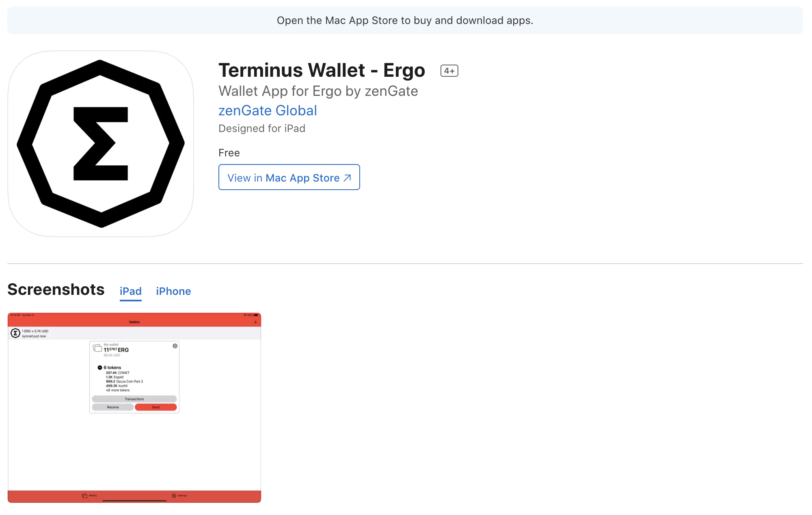Click the home indicator bar in the screenshot
Viewport: 812px width, 515px height.
[134, 501]
